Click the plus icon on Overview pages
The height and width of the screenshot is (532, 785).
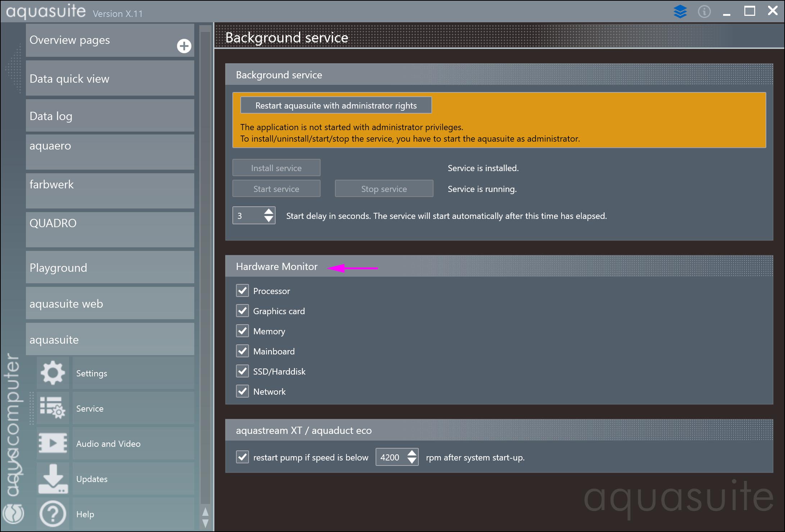184,46
